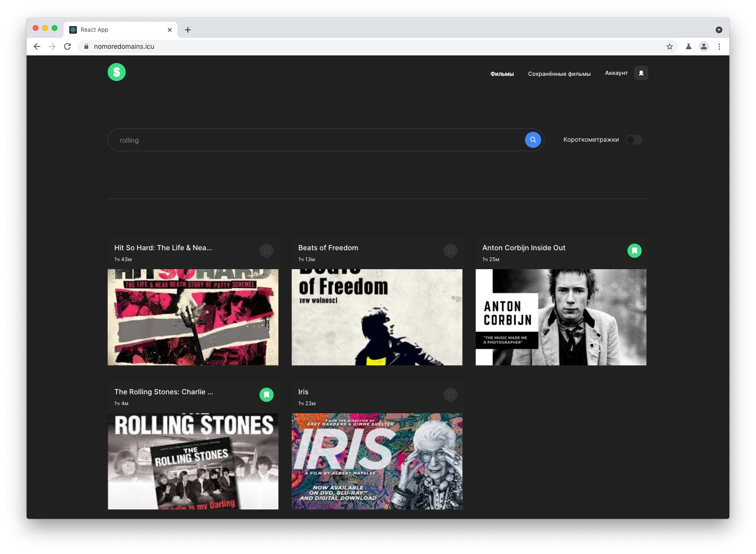Screen dimensions: 756x554
Task: Open Anton Corbijn poster thumbnail
Action: [x=561, y=317]
